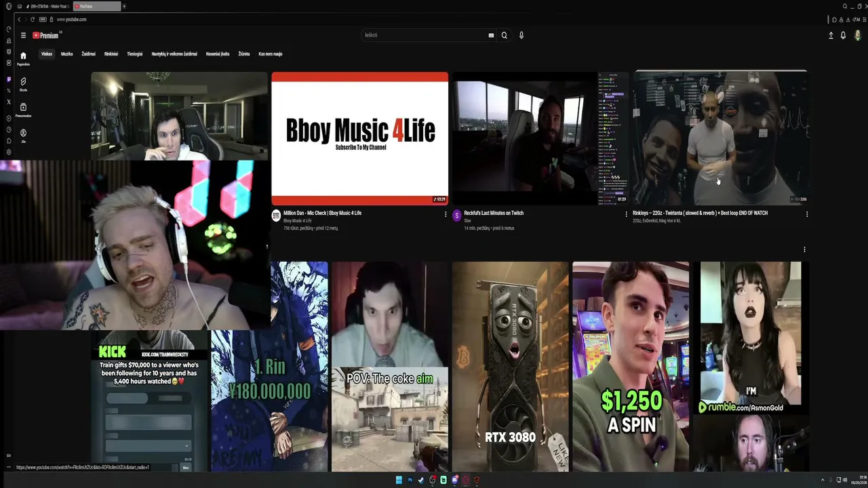
Task: Click the VPN badge in the address bar
Action: pos(43,19)
